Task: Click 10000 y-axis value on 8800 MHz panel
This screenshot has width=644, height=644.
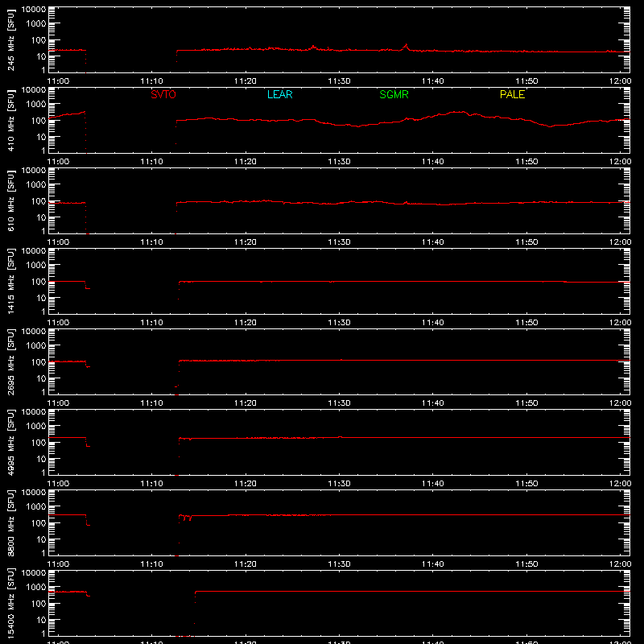Action: (34, 493)
